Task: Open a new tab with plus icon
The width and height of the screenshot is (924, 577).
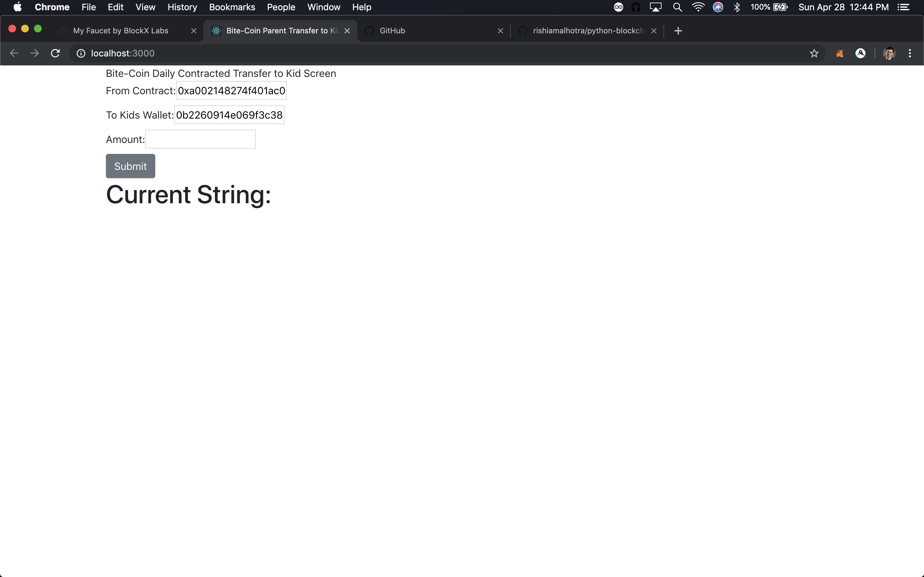Action: pos(678,31)
